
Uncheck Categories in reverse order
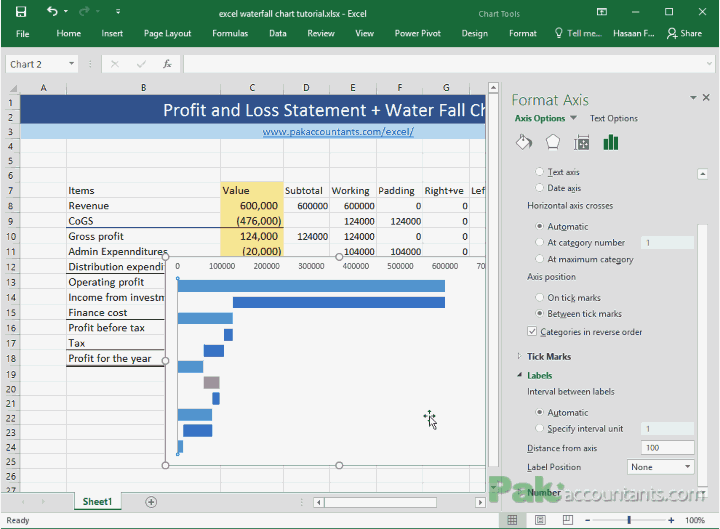tap(532, 332)
